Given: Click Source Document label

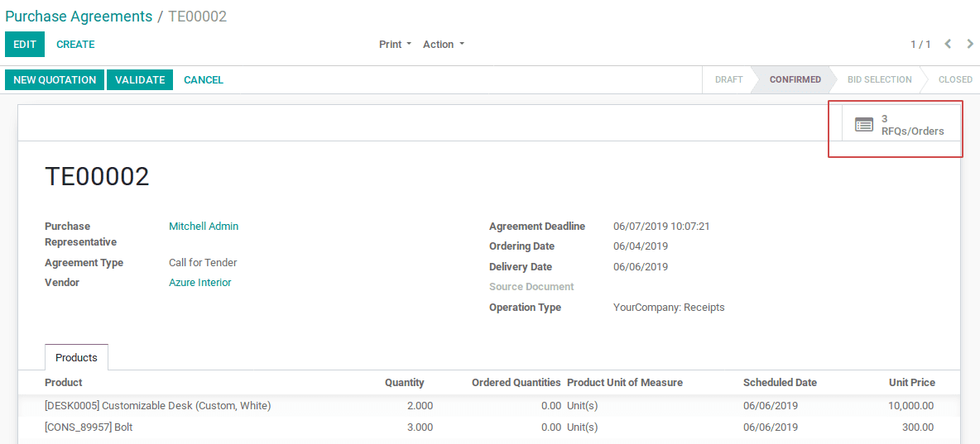Looking at the screenshot, I should pos(531,287).
